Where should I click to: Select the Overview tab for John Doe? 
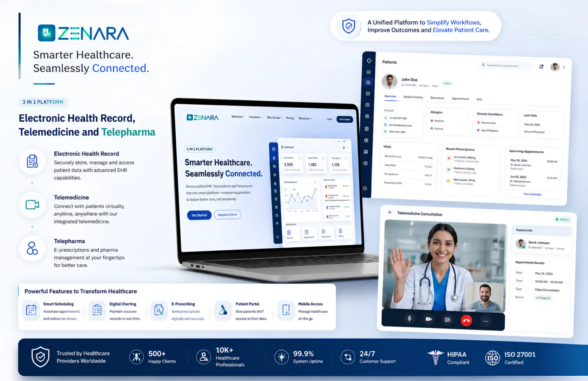pos(390,96)
